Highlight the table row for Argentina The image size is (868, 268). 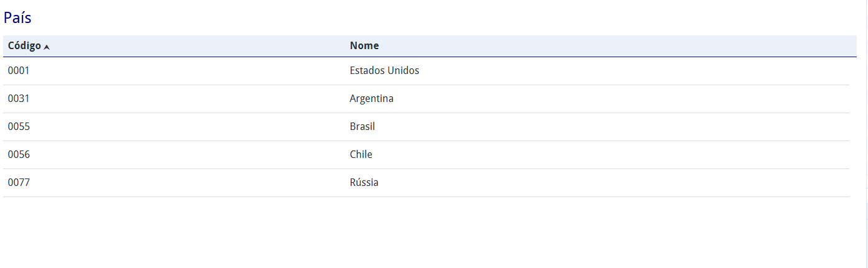pos(187,99)
